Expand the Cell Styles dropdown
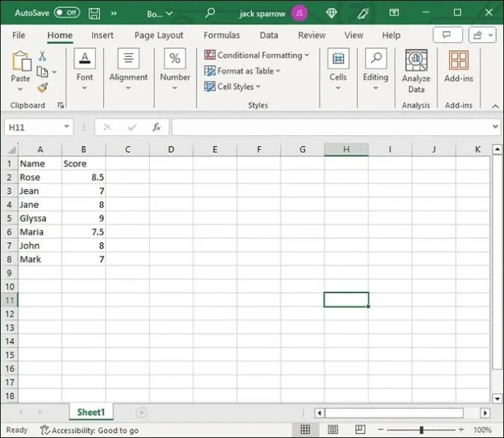 pos(232,87)
